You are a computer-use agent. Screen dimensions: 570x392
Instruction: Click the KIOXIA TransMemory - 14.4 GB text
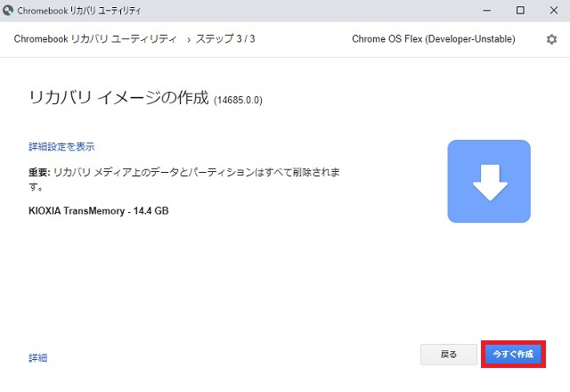99,211
